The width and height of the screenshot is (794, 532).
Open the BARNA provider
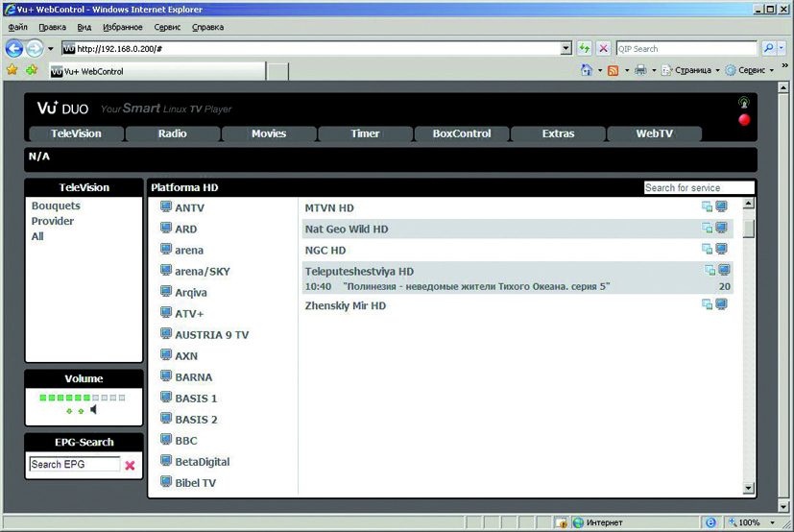193,377
